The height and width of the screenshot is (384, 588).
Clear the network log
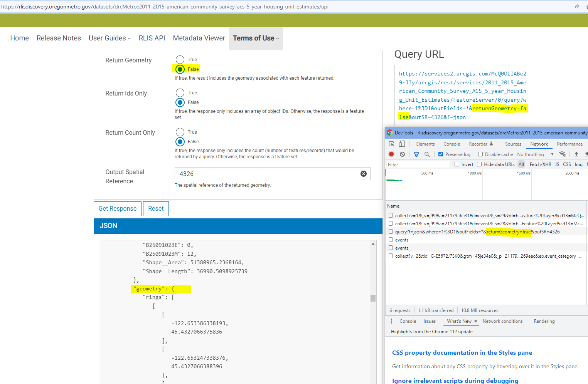(402, 154)
